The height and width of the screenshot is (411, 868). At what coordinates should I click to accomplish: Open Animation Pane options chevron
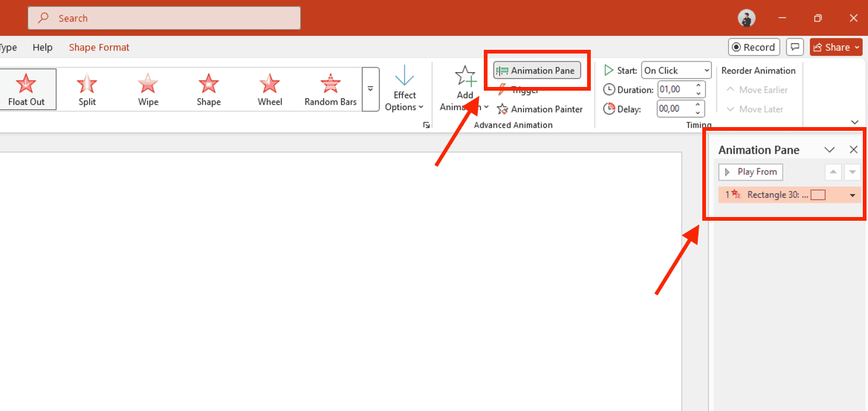tap(829, 149)
